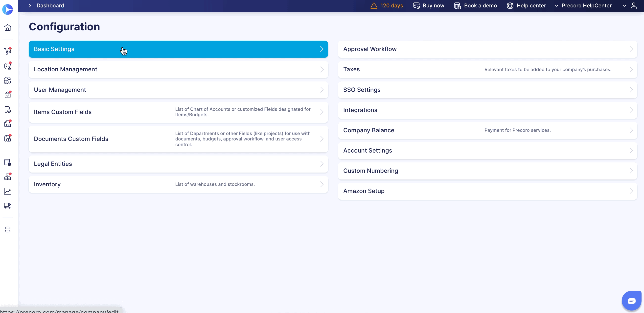644x313 pixels.
Task: Click the user profile icon in header
Action: [x=634, y=6]
